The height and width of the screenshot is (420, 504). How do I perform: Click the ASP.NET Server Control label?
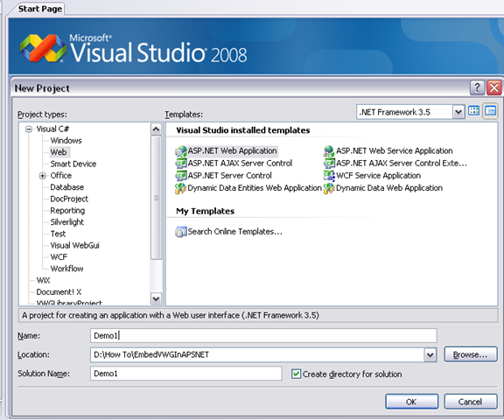click(230, 176)
